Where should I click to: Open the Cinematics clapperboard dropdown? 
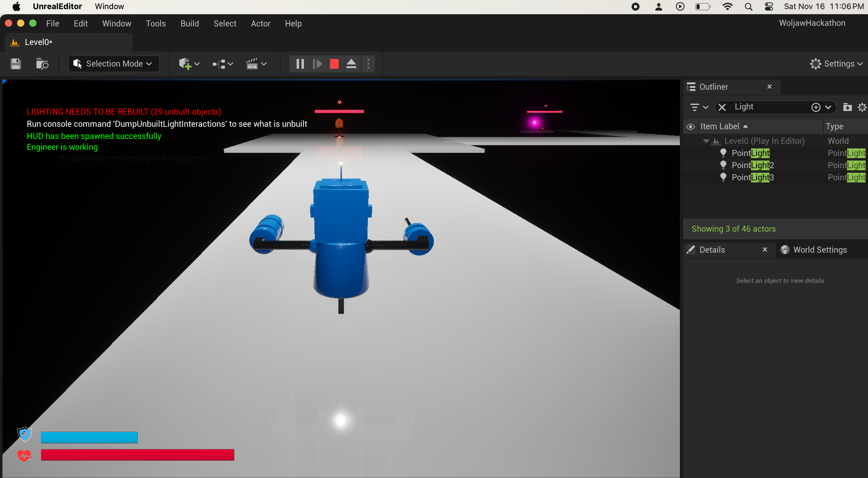pyautogui.click(x=256, y=64)
